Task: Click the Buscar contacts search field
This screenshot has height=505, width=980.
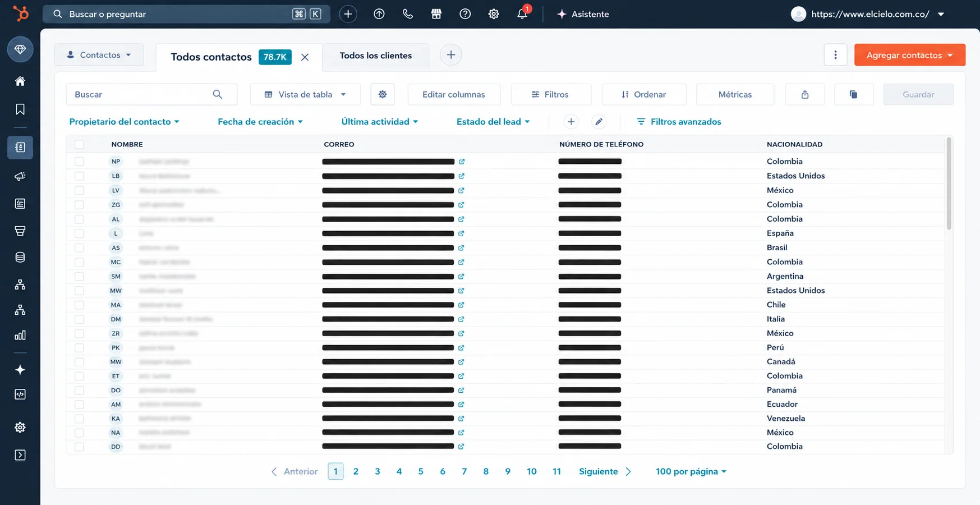Action: click(151, 94)
